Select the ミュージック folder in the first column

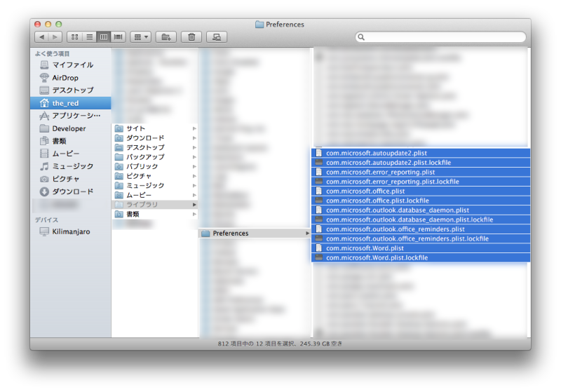(x=155, y=185)
